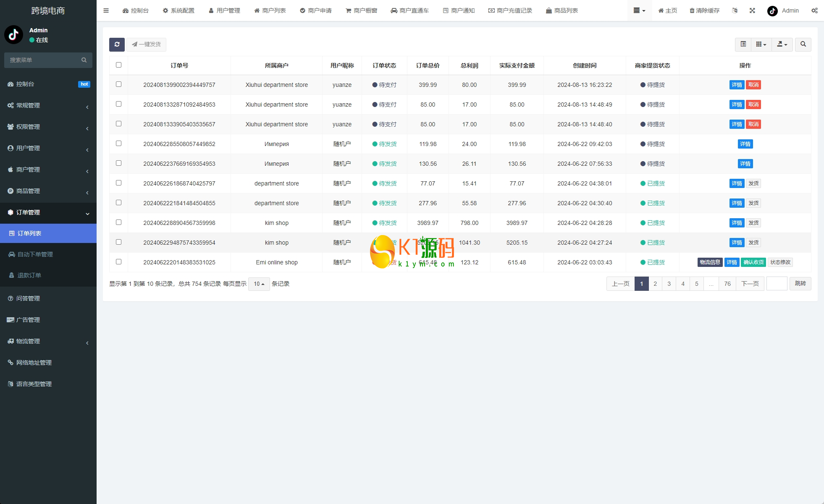Open the header list-menu dropdown
824x504 pixels.
point(639,10)
